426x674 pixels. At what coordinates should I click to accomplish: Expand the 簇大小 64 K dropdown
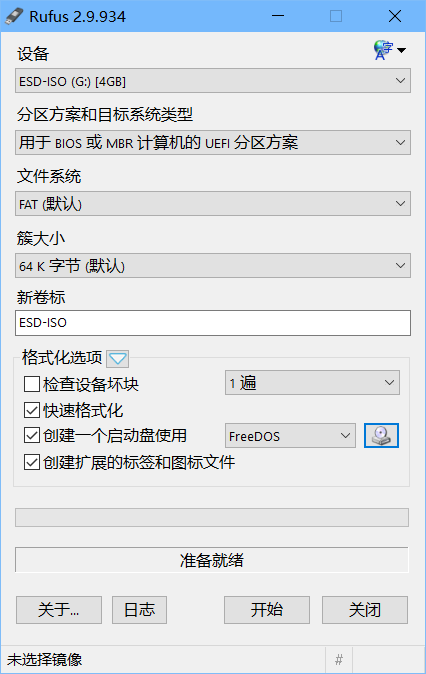click(213, 266)
